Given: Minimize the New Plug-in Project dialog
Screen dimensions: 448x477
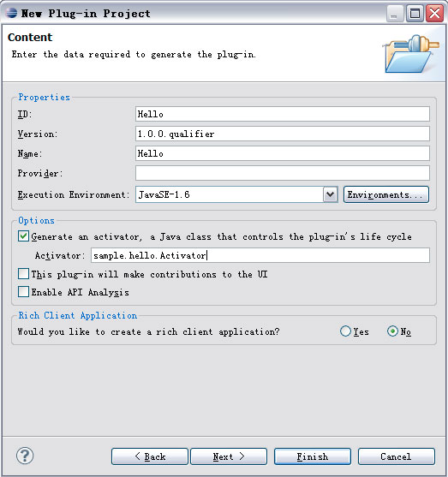Looking at the screenshot, I should pyautogui.click(x=395, y=14).
